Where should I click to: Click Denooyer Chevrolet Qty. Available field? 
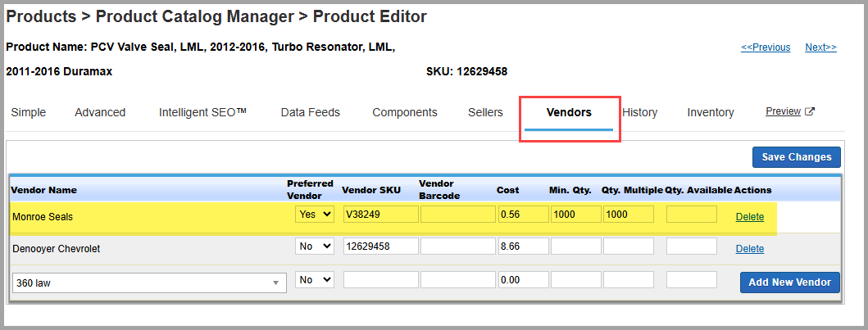[x=692, y=246]
